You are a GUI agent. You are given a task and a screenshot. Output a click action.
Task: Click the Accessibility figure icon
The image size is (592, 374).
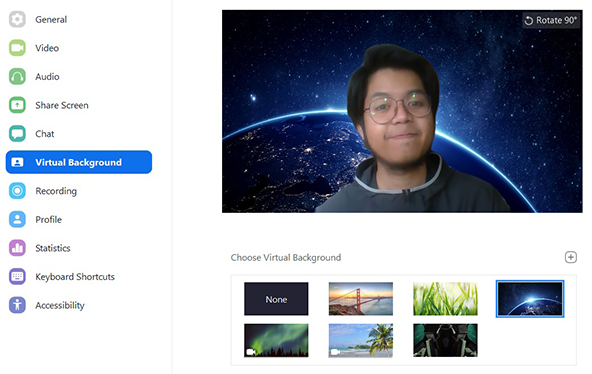(17, 305)
